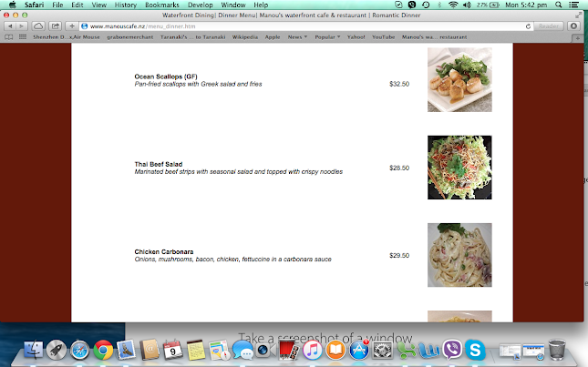The image size is (588, 367).
Task: Show the Reading List book icon
Action: (x=8, y=37)
